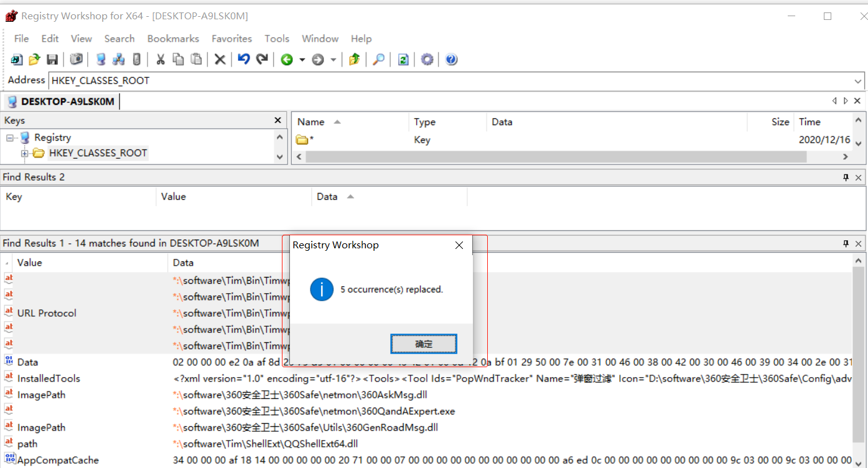This screenshot has height=468, width=868.
Task: Open options via the gear icon
Action: coord(427,60)
